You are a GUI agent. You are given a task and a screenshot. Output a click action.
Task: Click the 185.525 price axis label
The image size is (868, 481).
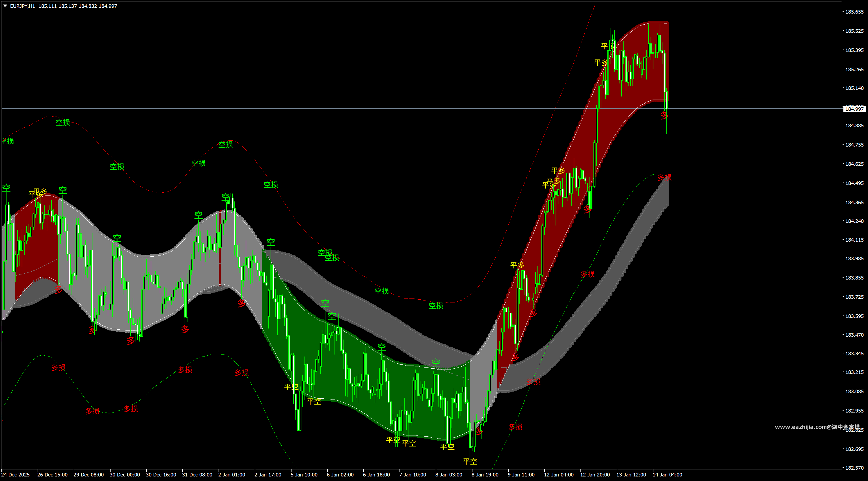point(854,31)
